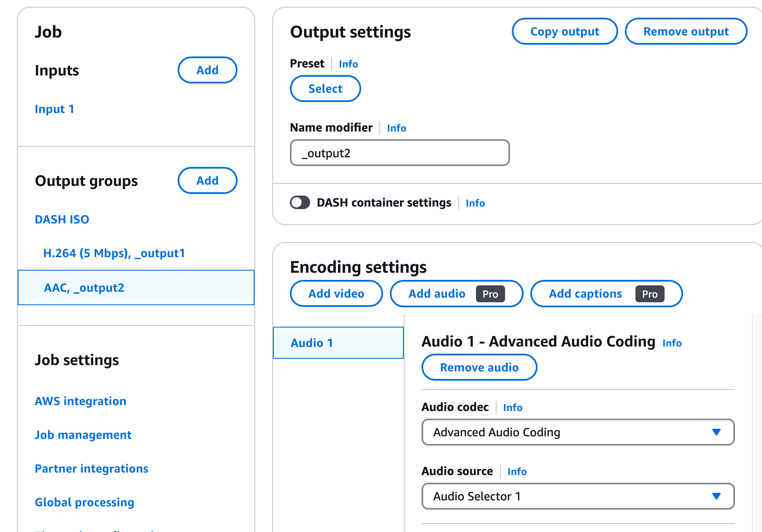Open the Audio Selector 1 dropdown
Image resolution: width=762 pixels, height=532 pixels.
point(578,496)
